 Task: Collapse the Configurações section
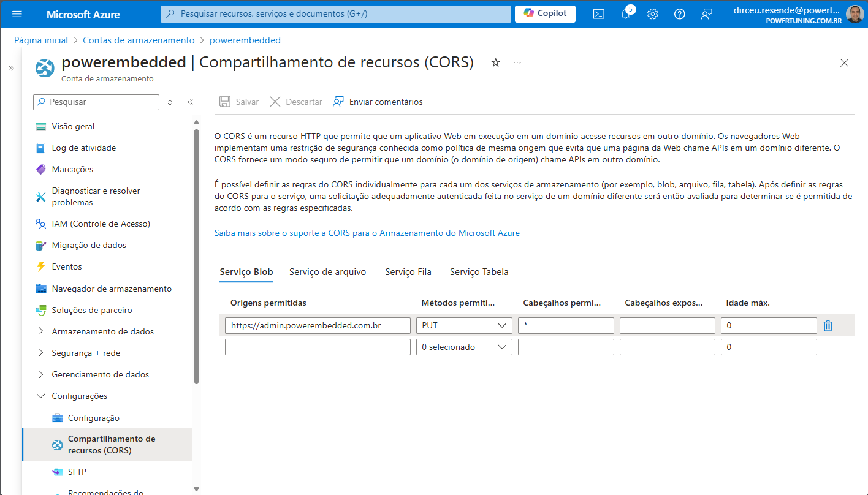point(79,396)
